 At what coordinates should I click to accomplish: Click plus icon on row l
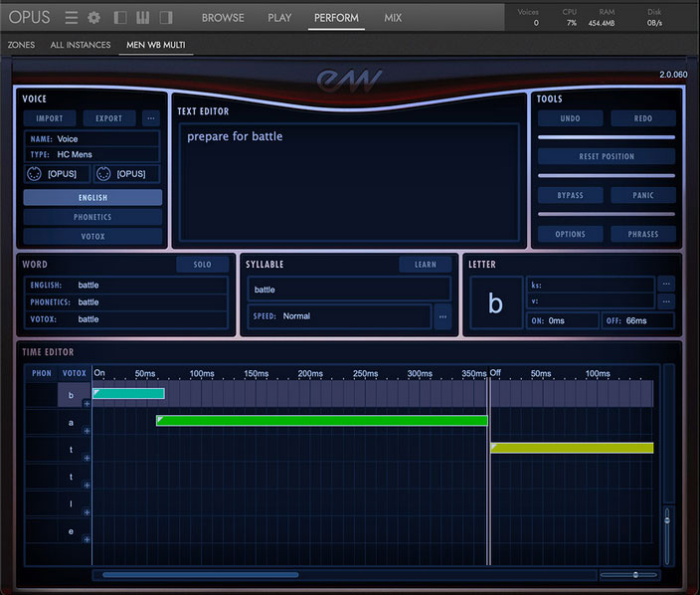[87, 512]
